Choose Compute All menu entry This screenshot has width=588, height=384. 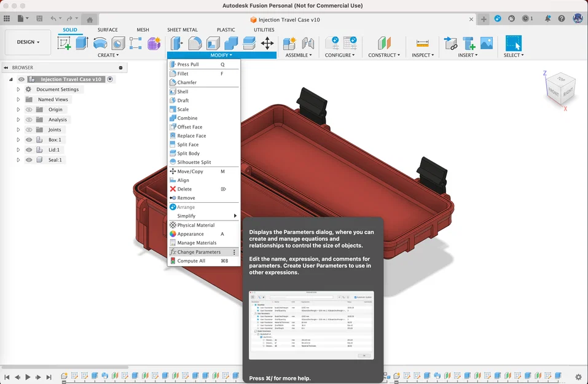203,261
